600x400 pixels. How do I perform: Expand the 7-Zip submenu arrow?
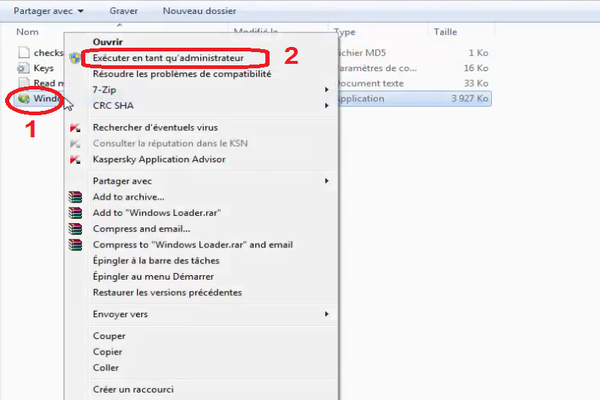click(x=326, y=90)
